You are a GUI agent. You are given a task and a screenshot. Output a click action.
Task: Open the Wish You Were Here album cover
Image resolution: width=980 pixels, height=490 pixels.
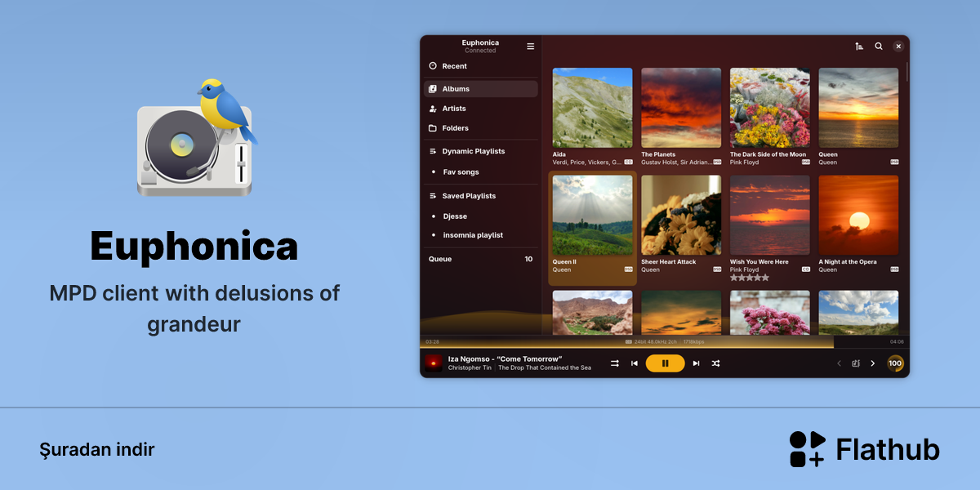pos(770,216)
